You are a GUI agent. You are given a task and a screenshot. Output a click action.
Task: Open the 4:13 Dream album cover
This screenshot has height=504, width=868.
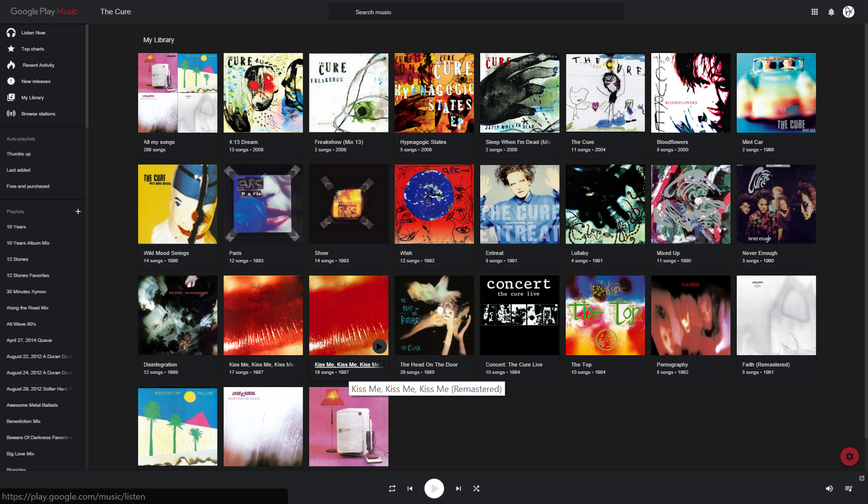[x=263, y=93]
